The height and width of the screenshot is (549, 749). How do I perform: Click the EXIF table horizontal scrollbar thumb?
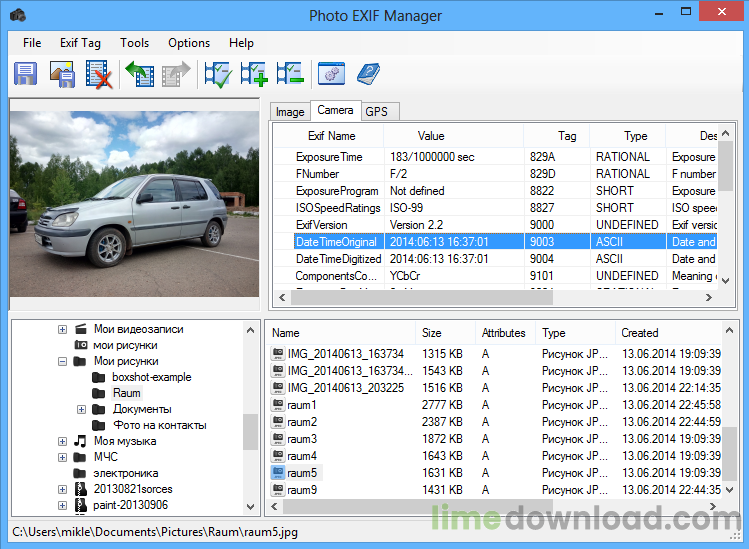[x=422, y=297]
